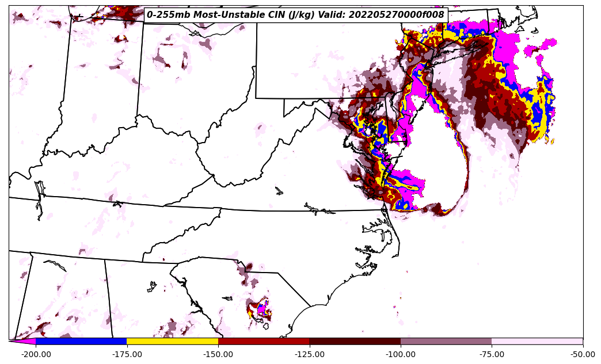The height and width of the screenshot is (364, 601).
Task: Pick the dark maroon colorbar segment
Action: [x=355, y=341]
